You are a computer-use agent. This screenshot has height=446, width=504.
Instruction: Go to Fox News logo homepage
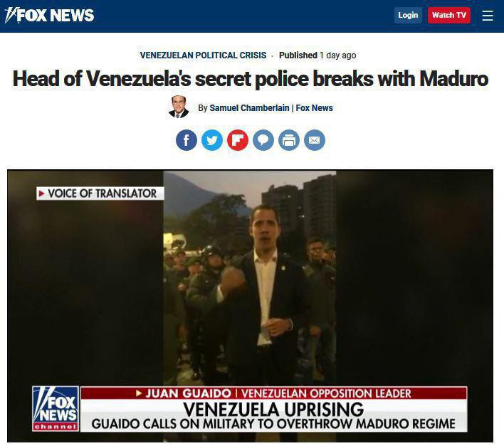(x=50, y=15)
